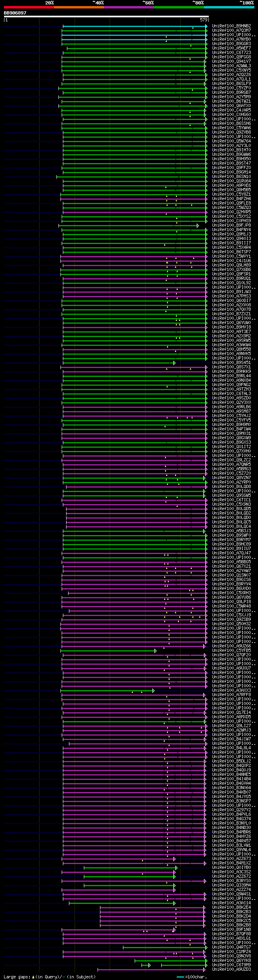Select the UniRef100_Q9FGG8 label
Viewport: 258px width, 980px height.
pos(231,57)
